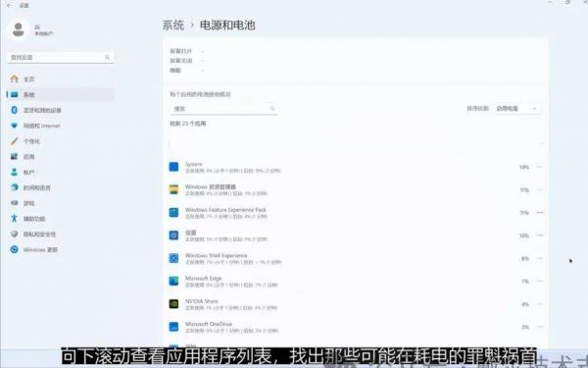
Task: Open the user account avatar
Action: pos(18,29)
